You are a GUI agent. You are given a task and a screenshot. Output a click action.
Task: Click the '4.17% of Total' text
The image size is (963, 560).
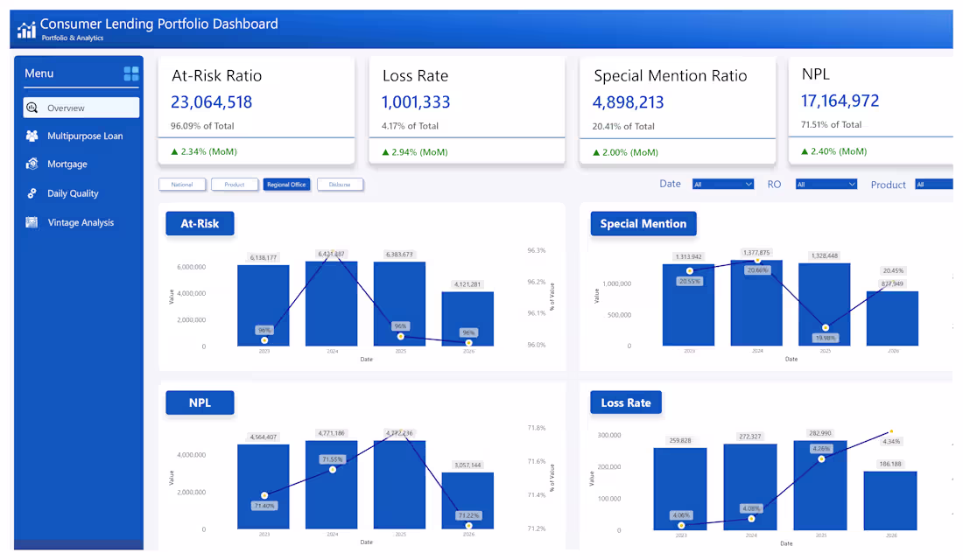click(x=410, y=126)
